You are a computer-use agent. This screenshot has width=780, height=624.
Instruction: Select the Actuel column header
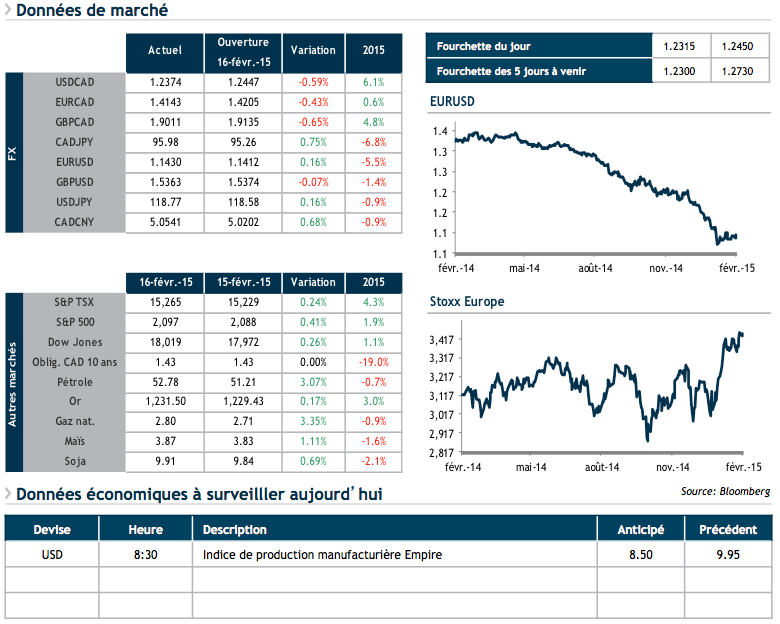(x=164, y=50)
